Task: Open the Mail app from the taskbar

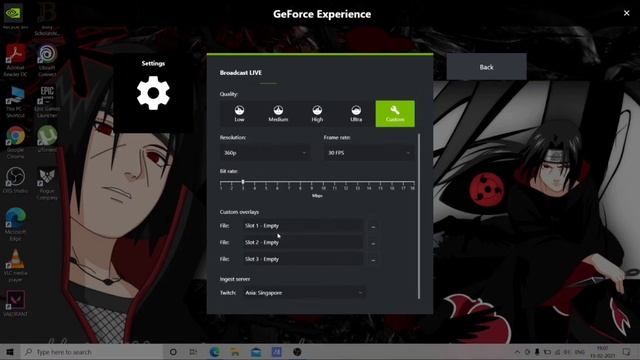Action: coord(256,352)
